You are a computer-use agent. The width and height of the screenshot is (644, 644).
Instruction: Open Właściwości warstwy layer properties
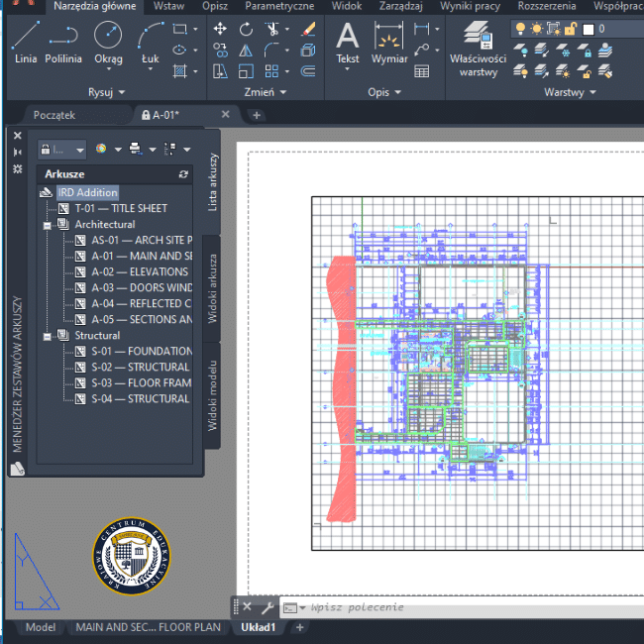[478, 49]
